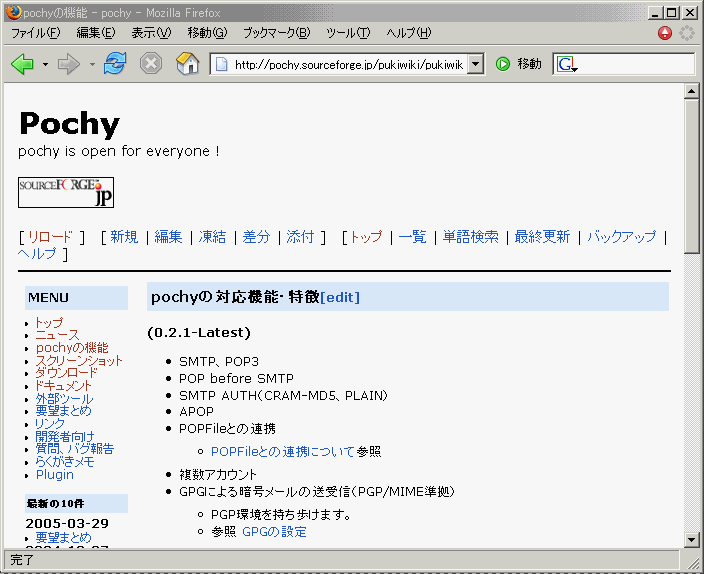Click the 差分 link
Viewport: 704px width, 574px height.
256,237
